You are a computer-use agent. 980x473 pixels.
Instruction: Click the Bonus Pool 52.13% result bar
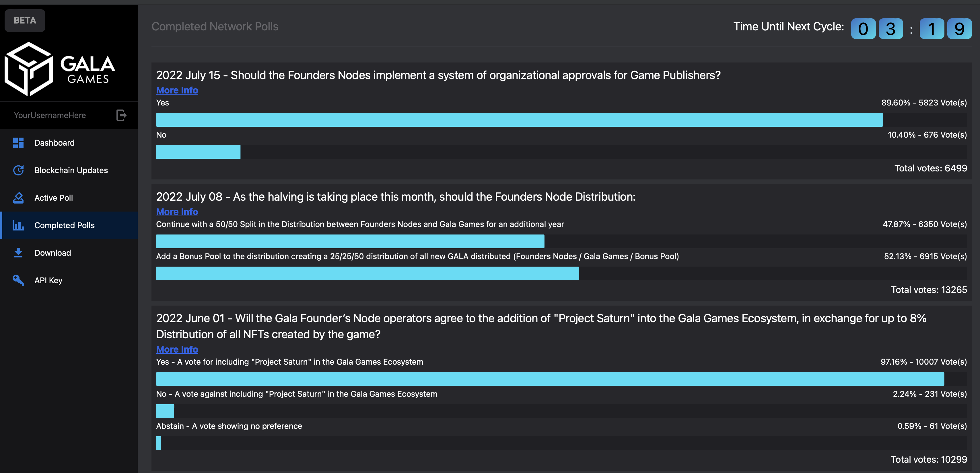(367, 273)
